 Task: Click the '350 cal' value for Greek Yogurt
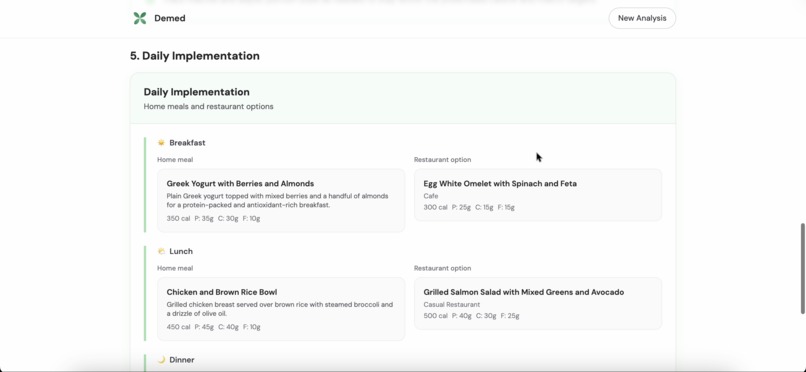178,218
